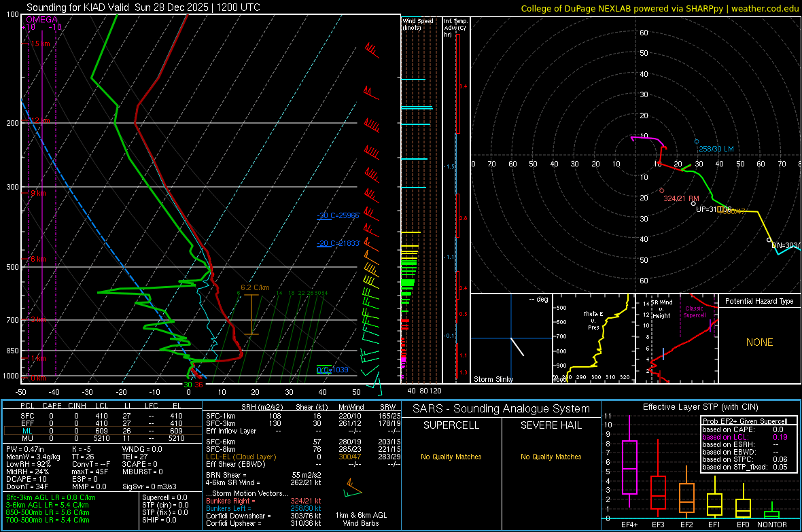Click the K = -5 index
This screenshot has width=802, height=532.
coord(82,449)
